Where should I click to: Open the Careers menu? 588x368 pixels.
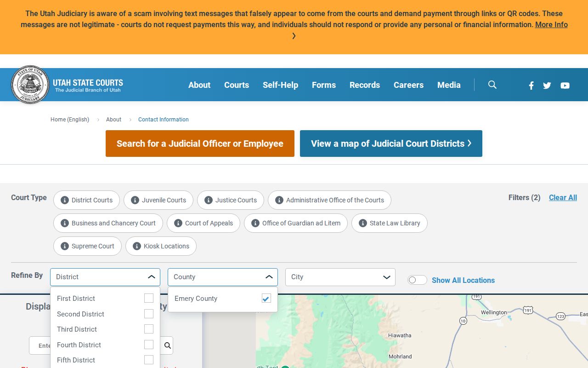point(408,85)
